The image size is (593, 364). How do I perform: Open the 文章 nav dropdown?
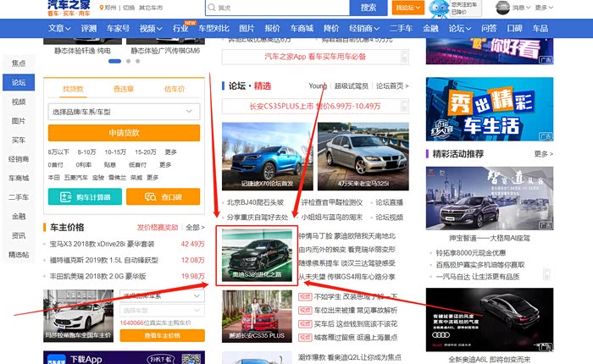click(59, 28)
